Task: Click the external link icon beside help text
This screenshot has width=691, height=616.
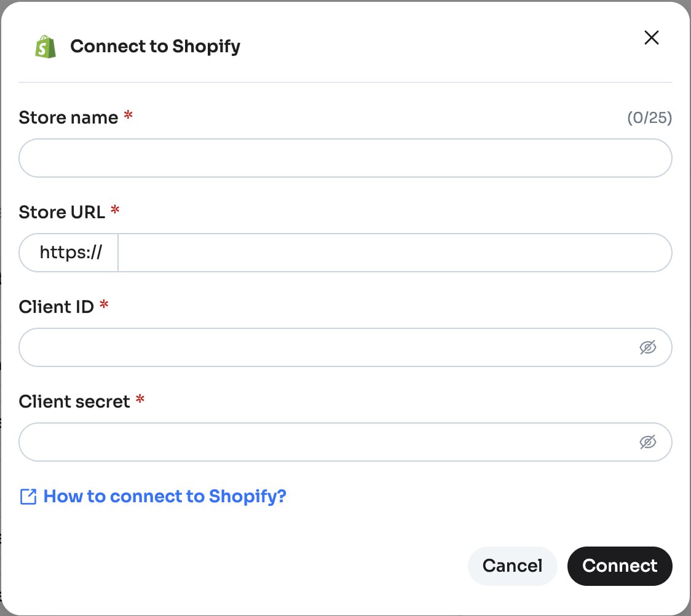Action: pyautogui.click(x=28, y=497)
